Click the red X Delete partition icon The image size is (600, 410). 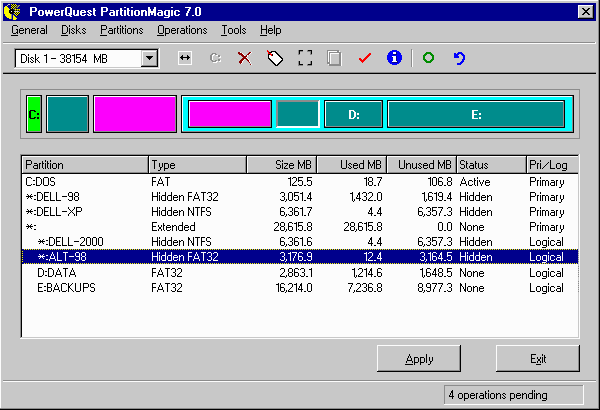244,59
